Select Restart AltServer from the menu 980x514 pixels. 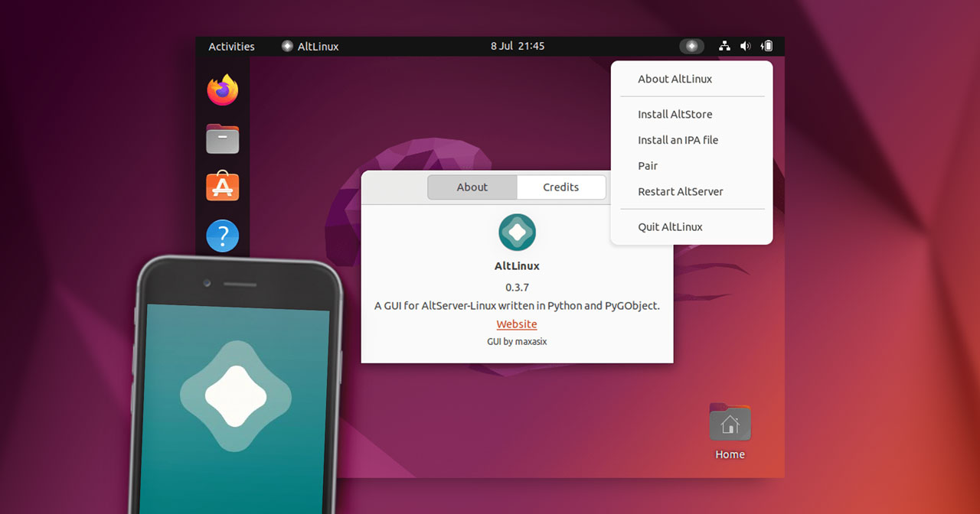pos(692,191)
